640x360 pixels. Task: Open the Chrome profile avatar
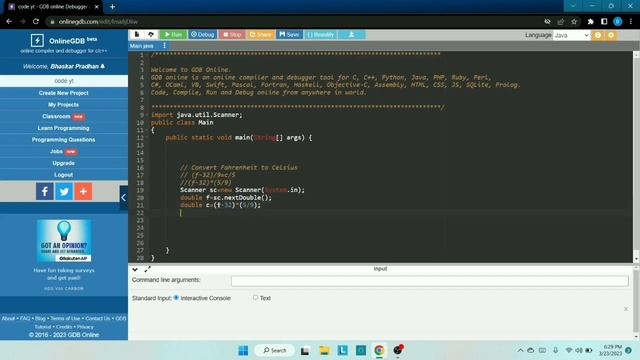tap(618, 21)
